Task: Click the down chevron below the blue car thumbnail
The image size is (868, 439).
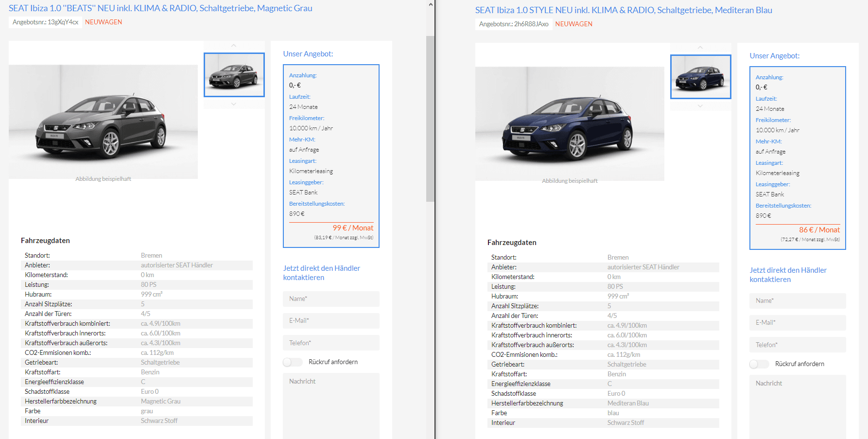Action: click(x=700, y=106)
